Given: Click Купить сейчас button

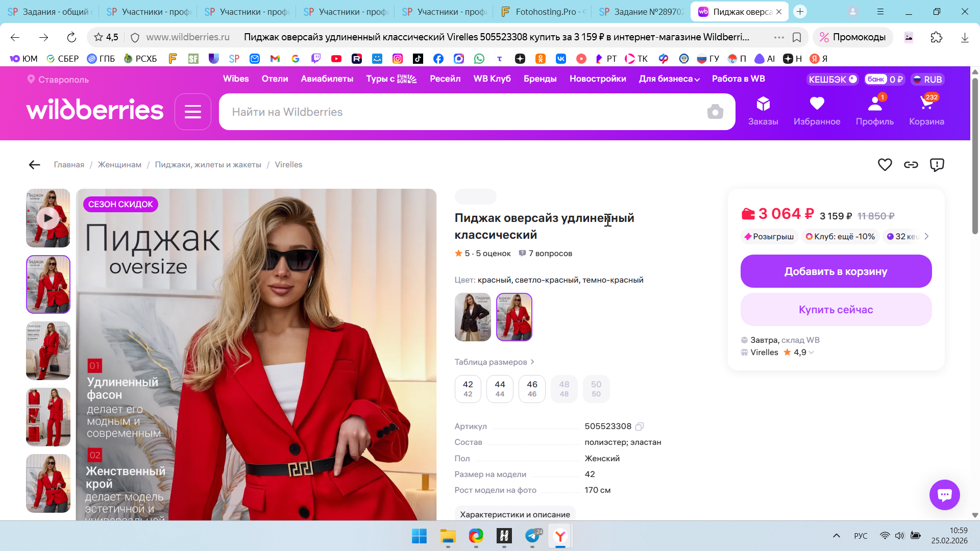Looking at the screenshot, I should click(x=836, y=310).
